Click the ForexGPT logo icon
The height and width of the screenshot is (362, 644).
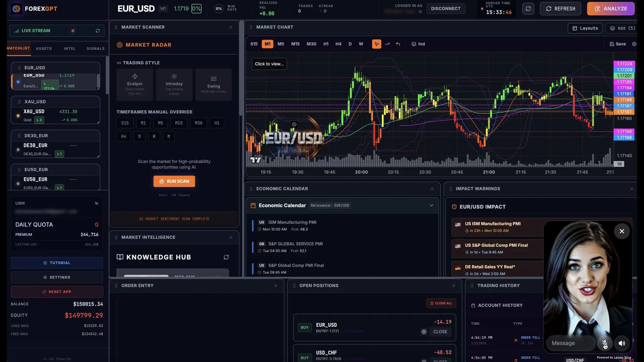16,9
